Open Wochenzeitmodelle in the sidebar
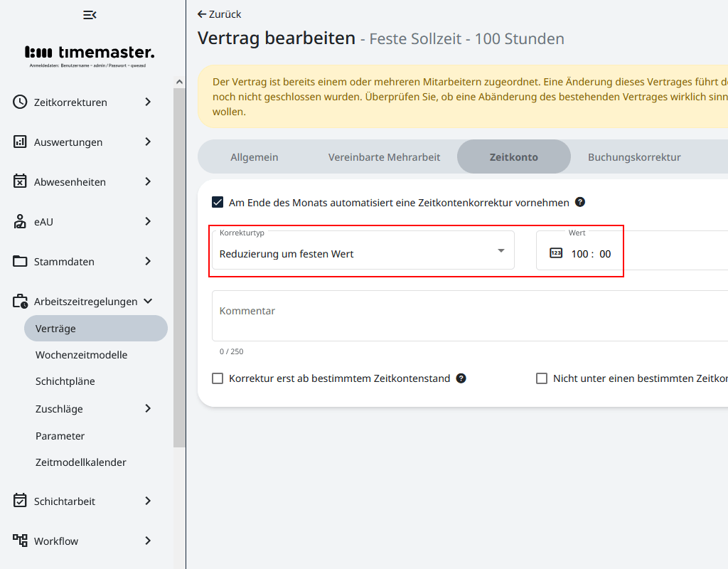 (81, 355)
